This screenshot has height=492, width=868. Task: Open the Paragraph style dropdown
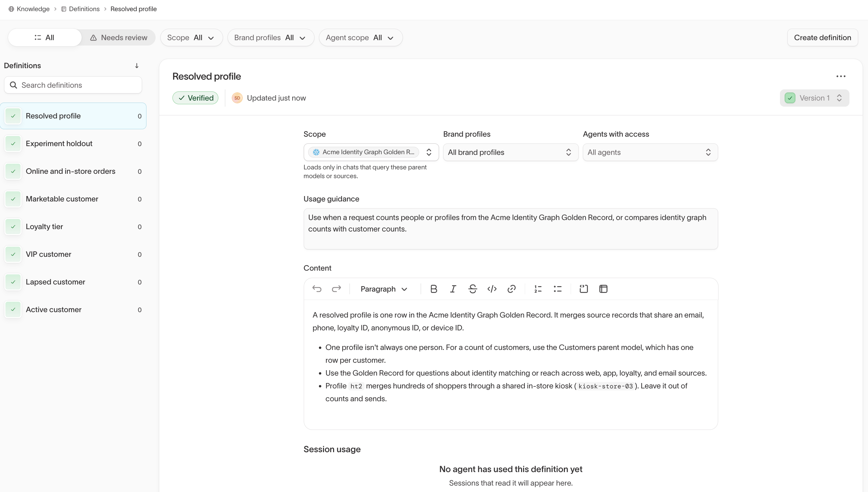click(x=384, y=289)
